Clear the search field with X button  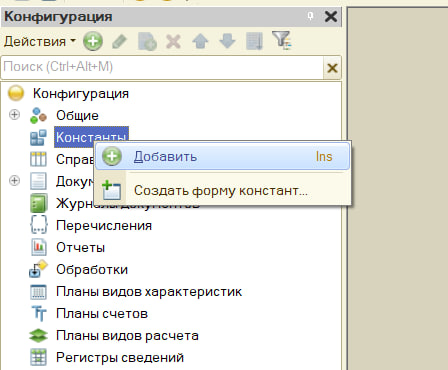coord(332,68)
